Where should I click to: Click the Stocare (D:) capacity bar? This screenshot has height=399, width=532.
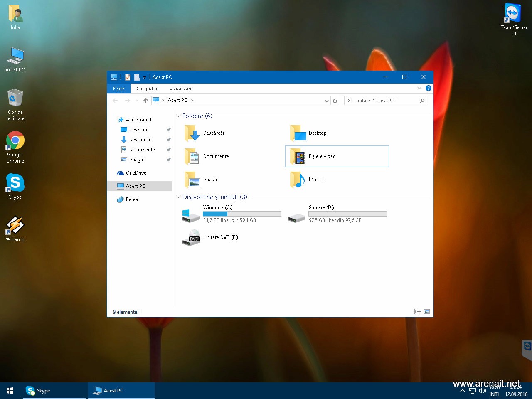tap(347, 214)
